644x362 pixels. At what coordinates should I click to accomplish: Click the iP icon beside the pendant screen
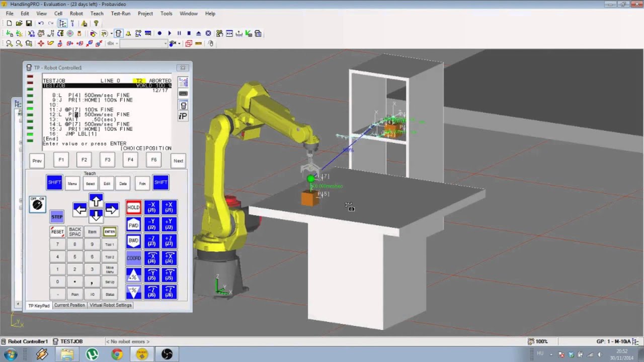click(183, 116)
